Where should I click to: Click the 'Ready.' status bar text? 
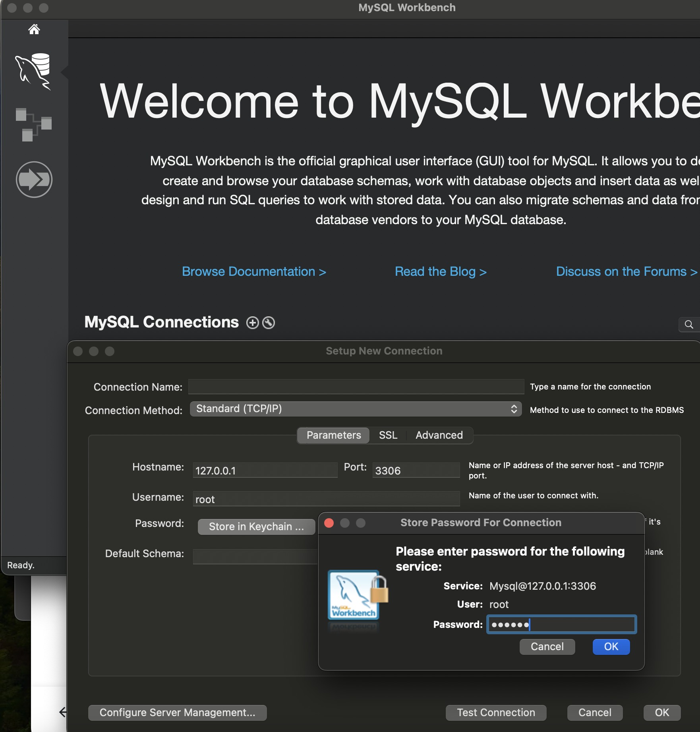coord(21,565)
